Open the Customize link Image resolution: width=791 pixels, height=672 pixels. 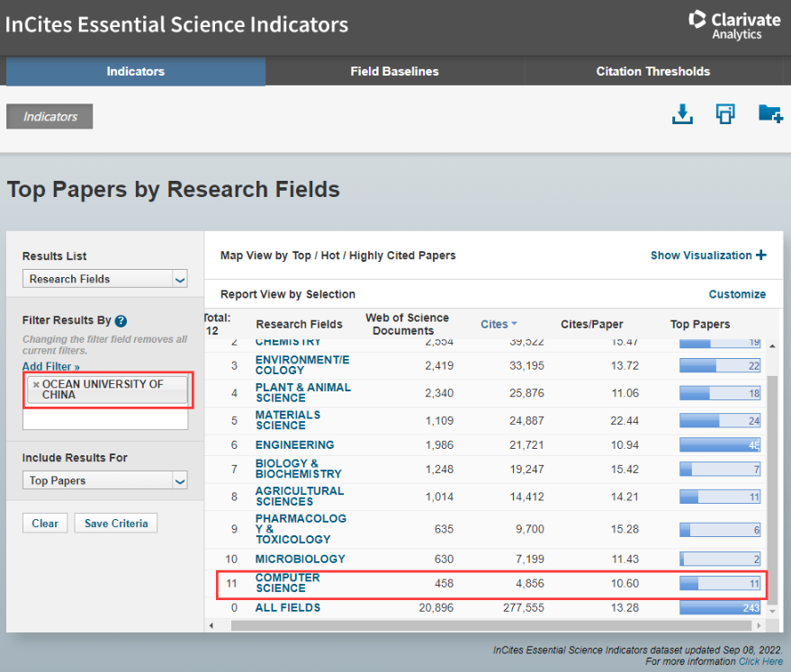coord(737,294)
